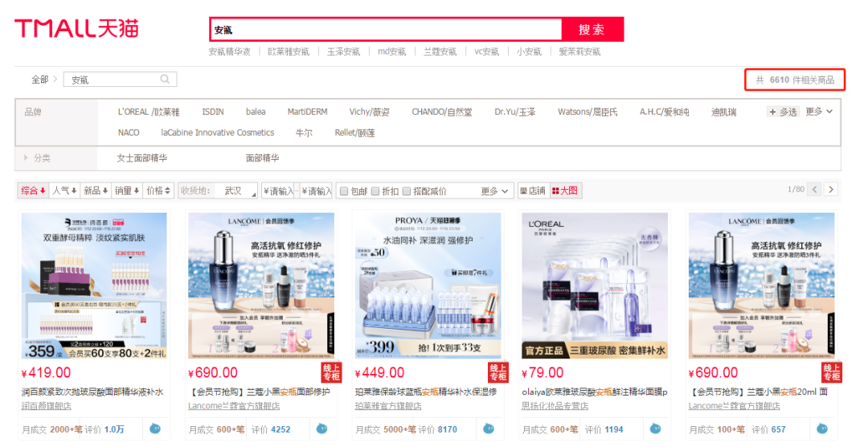Check the 搭配减价 checkbox

[407, 191]
